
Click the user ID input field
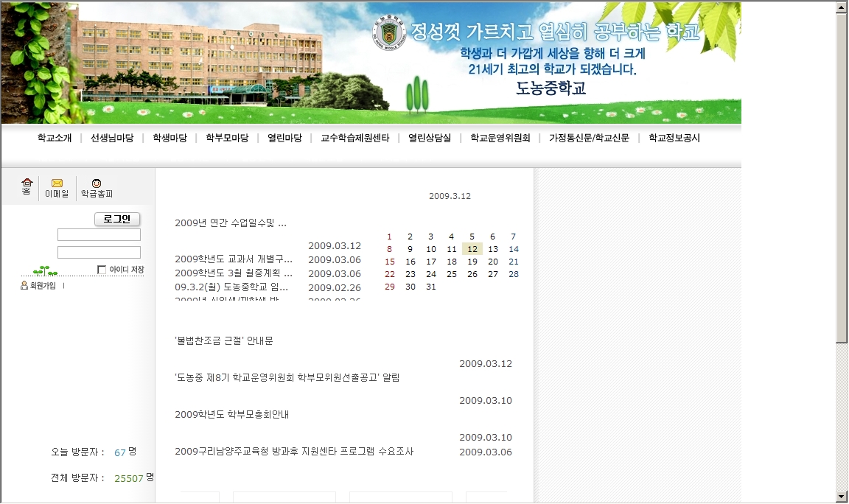click(x=99, y=235)
